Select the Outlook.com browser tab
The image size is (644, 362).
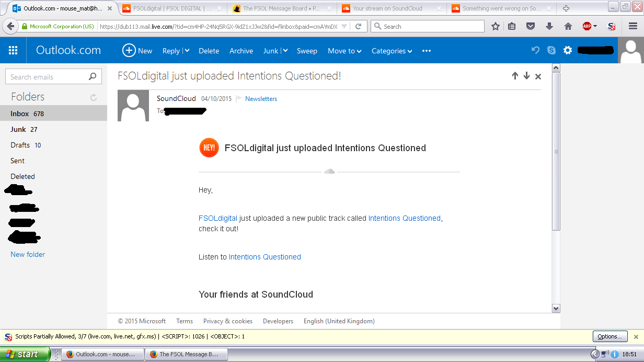[x=61, y=8]
